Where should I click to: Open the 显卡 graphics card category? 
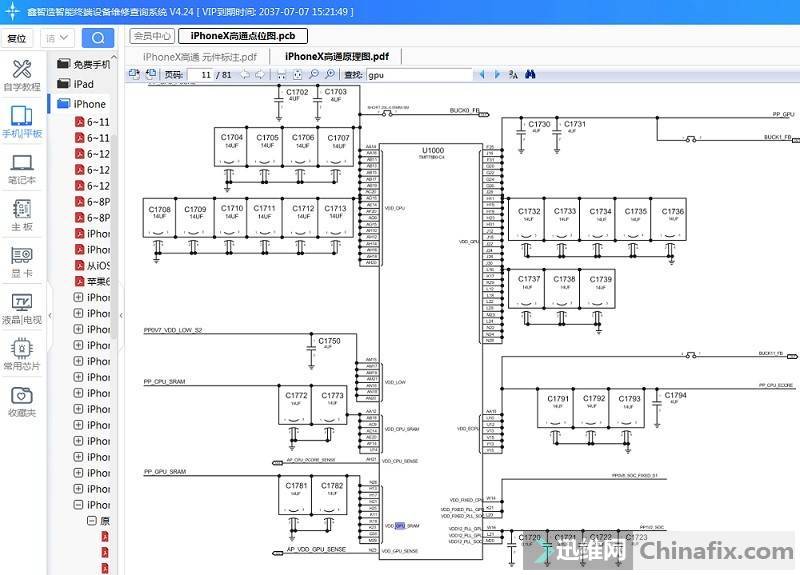click(21, 262)
